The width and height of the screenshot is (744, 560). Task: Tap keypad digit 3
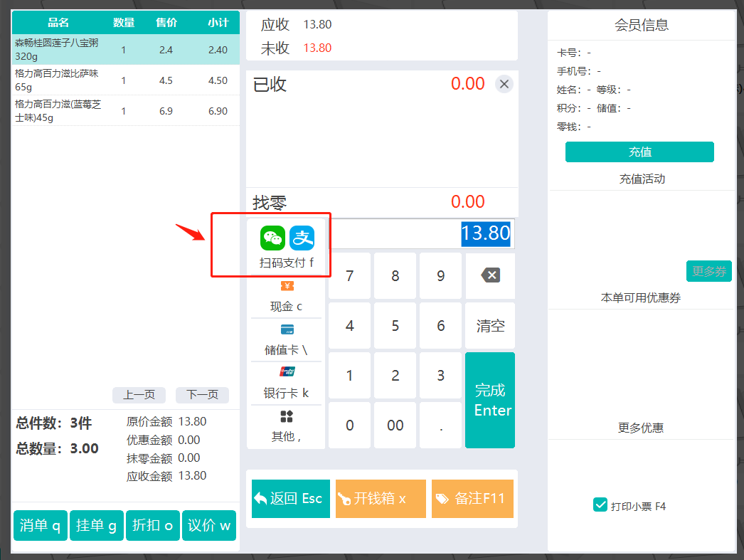point(441,376)
